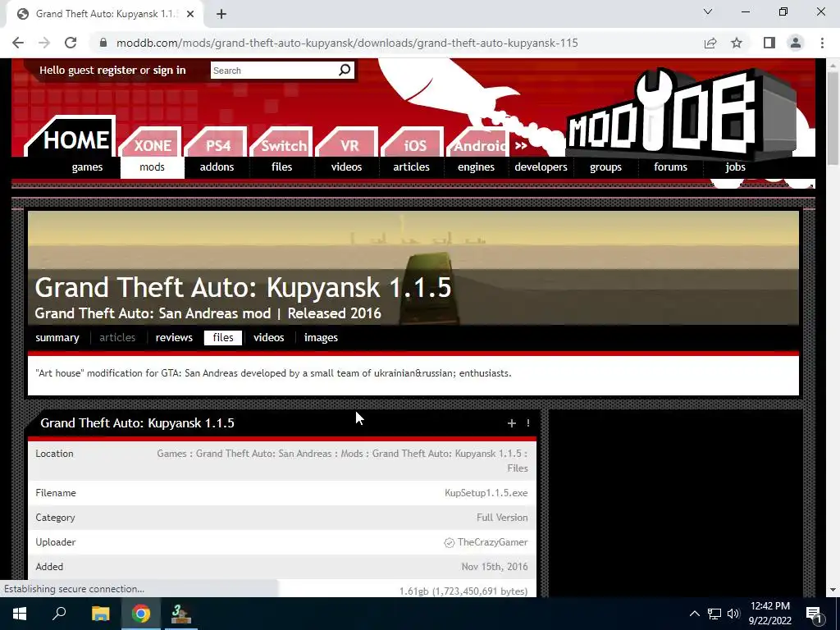
Task: Open the mod's reviews tab
Action: pos(174,337)
